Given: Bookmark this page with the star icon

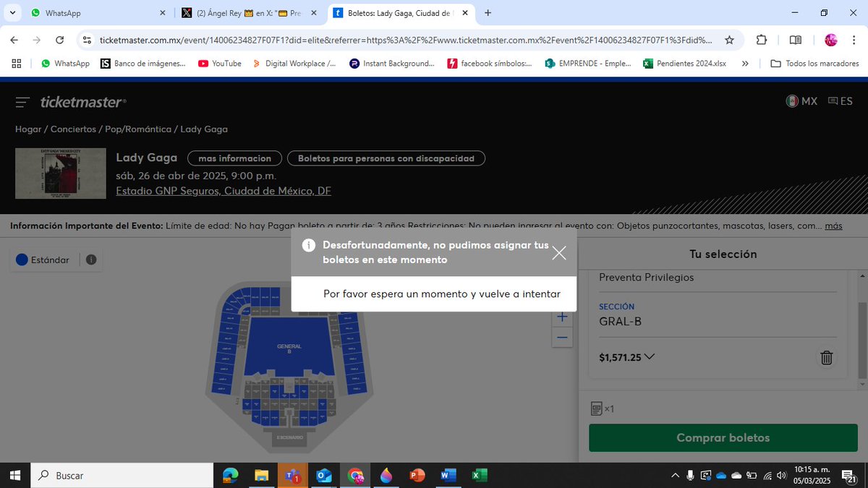Looking at the screenshot, I should (x=729, y=40).
